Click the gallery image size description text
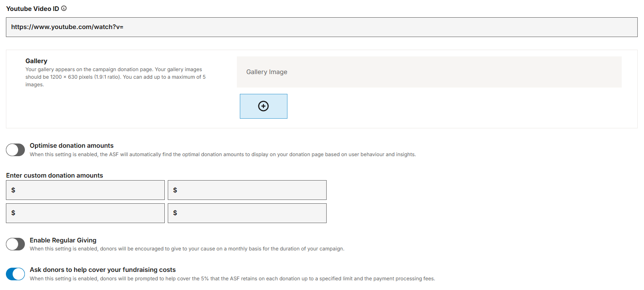 coord(115,77)
